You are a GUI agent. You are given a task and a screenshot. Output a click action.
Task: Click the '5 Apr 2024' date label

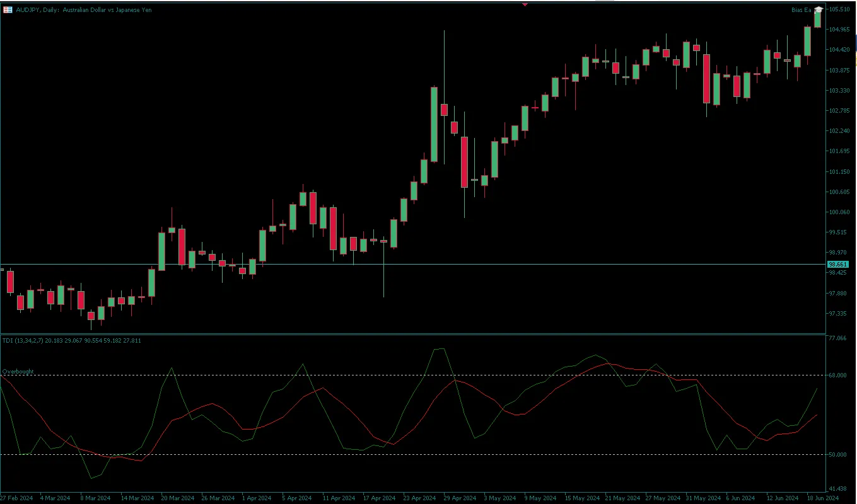pyautogui.click(x=297, y=498)
